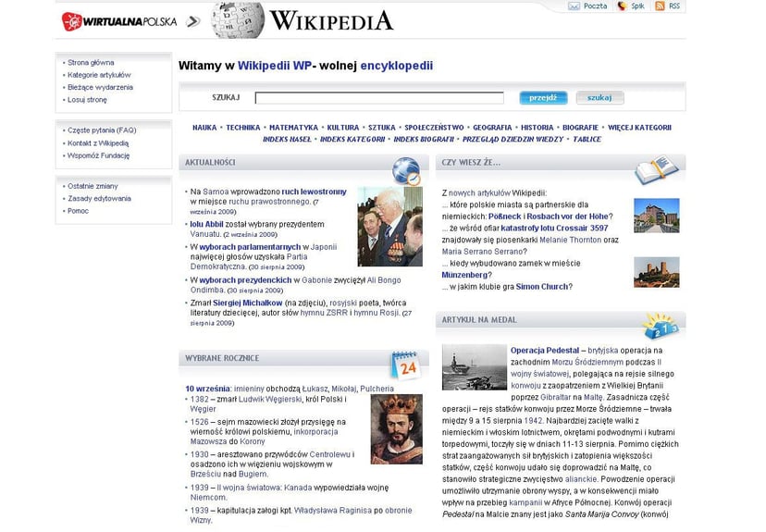The width and height of the screenshot is (766, 532).
Task: Click the calendar icon in Wybrane rocznice
Action: point(405,365)
